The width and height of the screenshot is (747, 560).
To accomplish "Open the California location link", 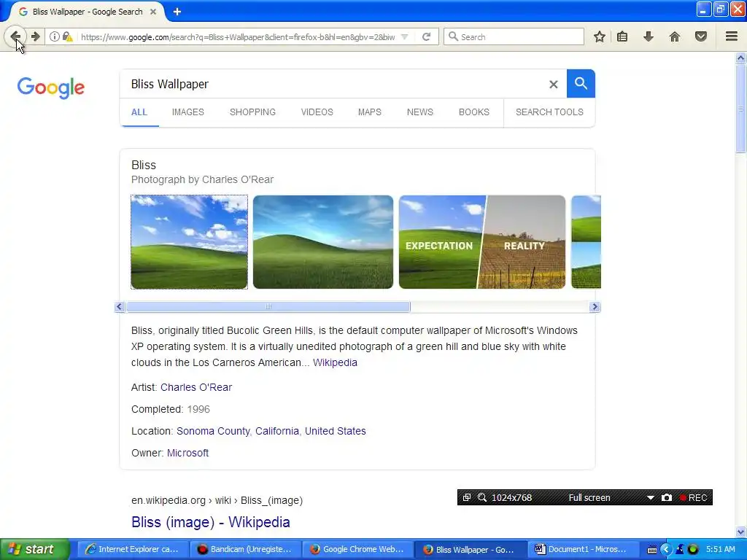I will (x=276, y=431).
